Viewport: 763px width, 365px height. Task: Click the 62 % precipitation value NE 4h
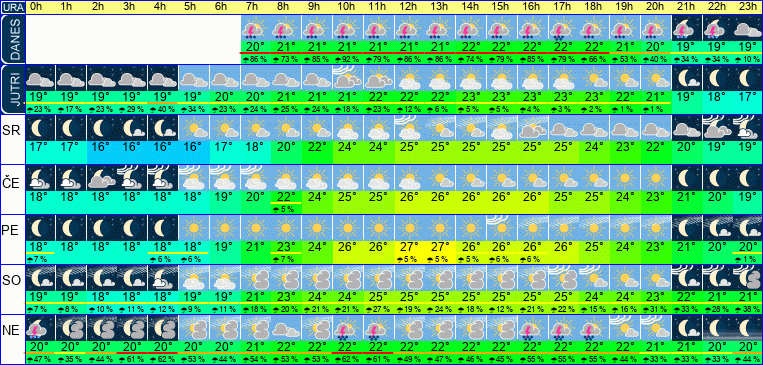point(163,360)
